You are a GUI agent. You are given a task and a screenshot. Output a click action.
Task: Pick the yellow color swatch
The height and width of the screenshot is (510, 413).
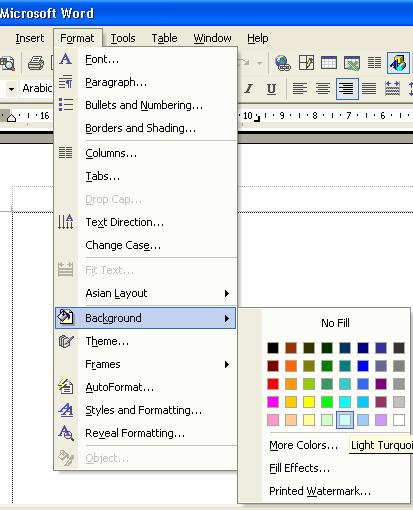coord(309,402)
